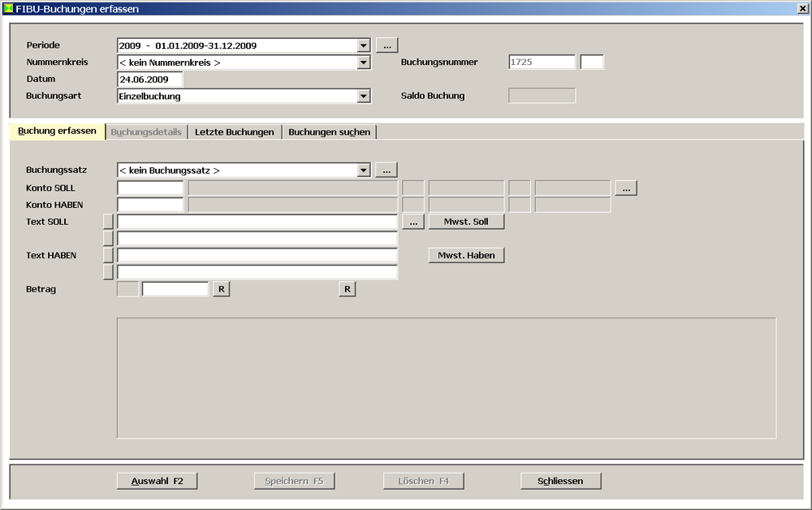The image size is (812, 510).
Task: Click the ellipsis button next to Periode
Action: coord(387,45)
